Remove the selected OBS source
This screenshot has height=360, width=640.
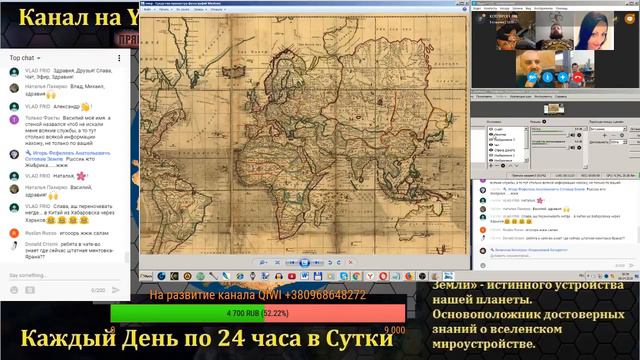point(497,166)
